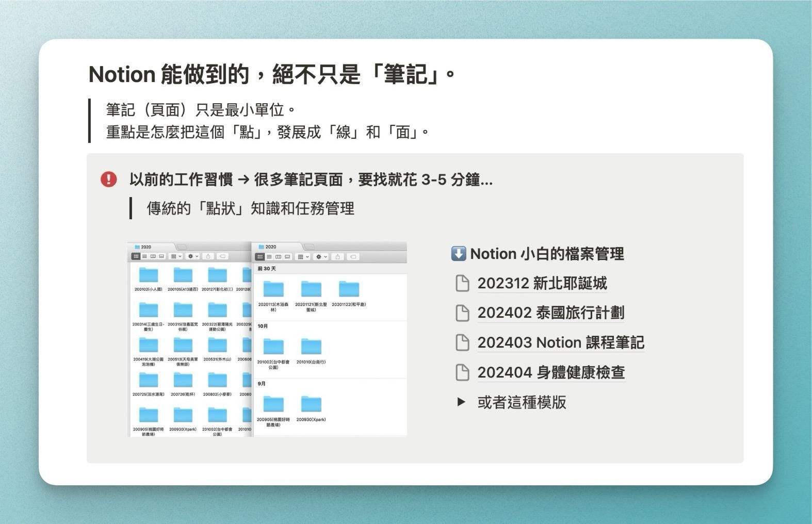Open the 202403 Notion 課程筆記 page link
The image size is (812, 524).
click(x=560, y=343)
